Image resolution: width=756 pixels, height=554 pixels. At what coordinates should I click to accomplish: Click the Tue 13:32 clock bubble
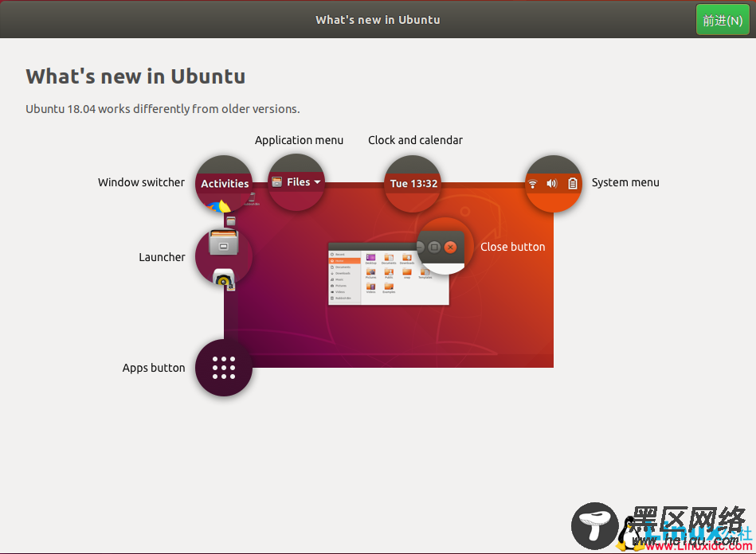click(413, 184)
